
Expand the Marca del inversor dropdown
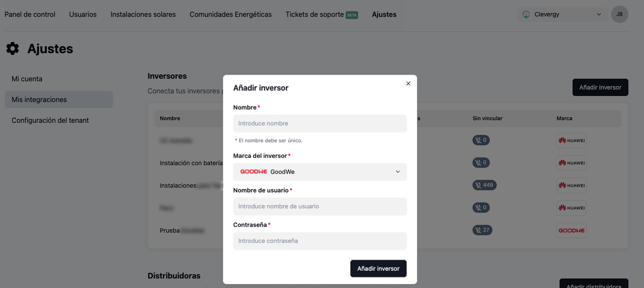(320, 172)
